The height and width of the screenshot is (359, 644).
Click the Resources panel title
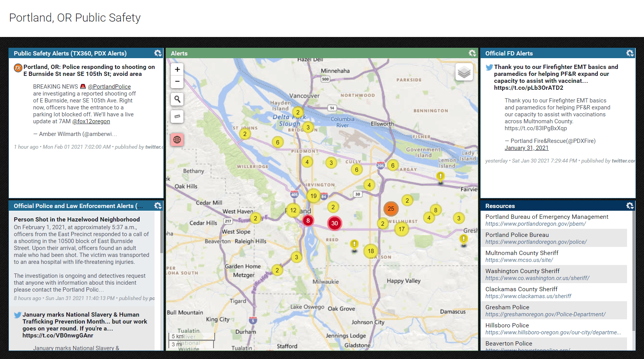click(x=500, y=206)
